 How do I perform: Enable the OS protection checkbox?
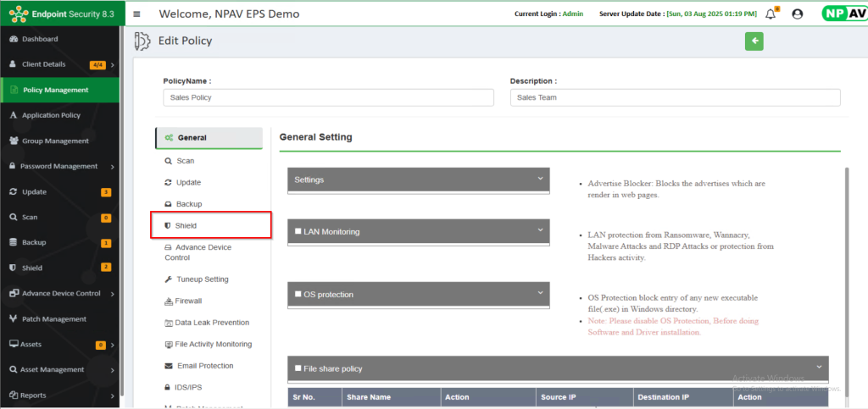[x=298, y=295]
